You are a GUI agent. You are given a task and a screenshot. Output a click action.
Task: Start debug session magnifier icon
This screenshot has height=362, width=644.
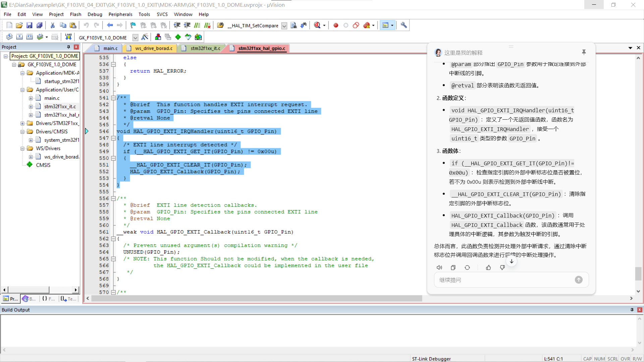coord(317,25)
